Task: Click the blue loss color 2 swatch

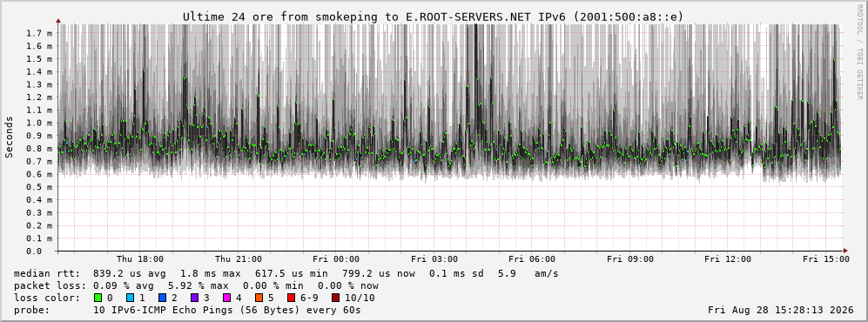Action: tap(162, 298)
